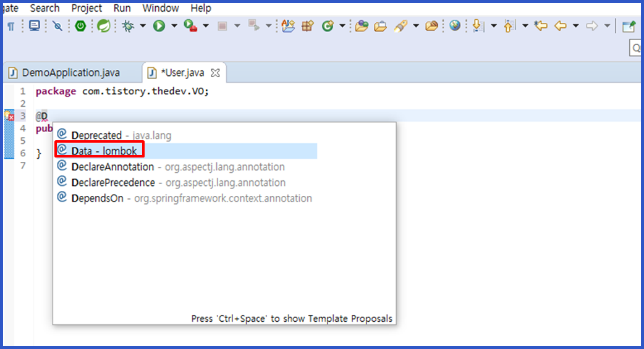Click the Debug bug icon

[128, 27]
